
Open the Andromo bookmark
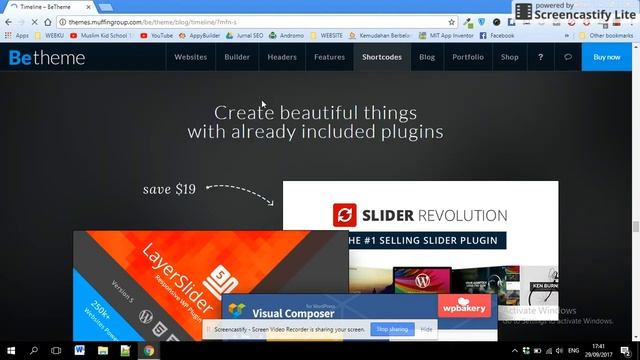(287, 36)
